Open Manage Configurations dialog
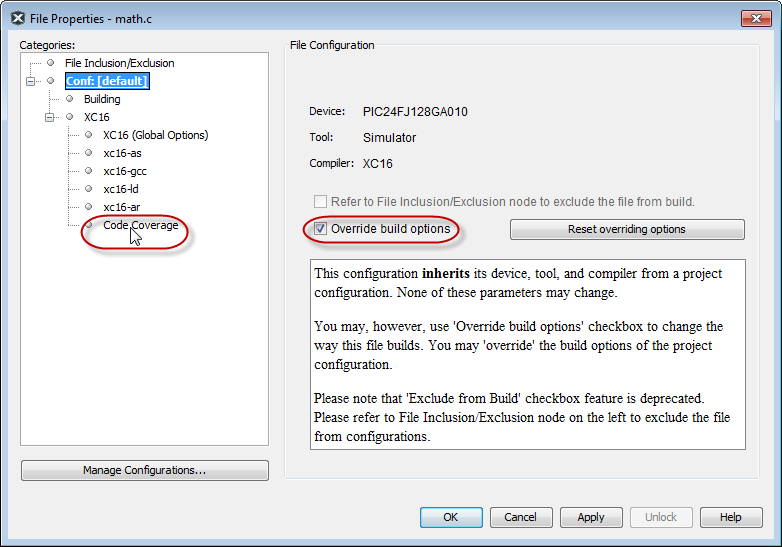Image resolution: width=782 pixels, height=547 pixels. point(145,470)
